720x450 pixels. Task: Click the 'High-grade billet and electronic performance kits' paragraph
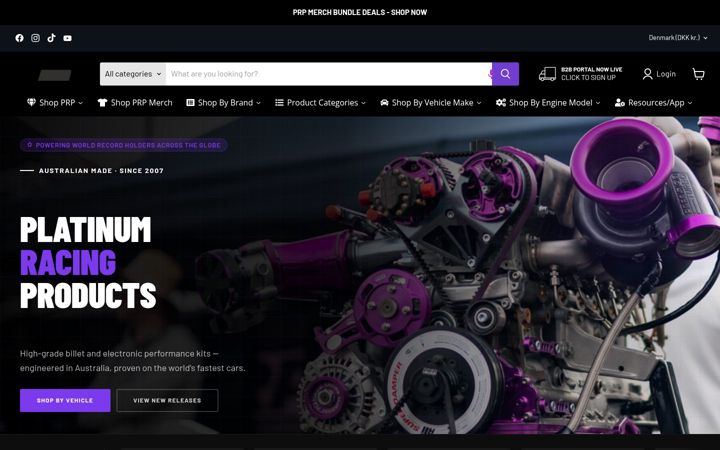coord(133,360)
